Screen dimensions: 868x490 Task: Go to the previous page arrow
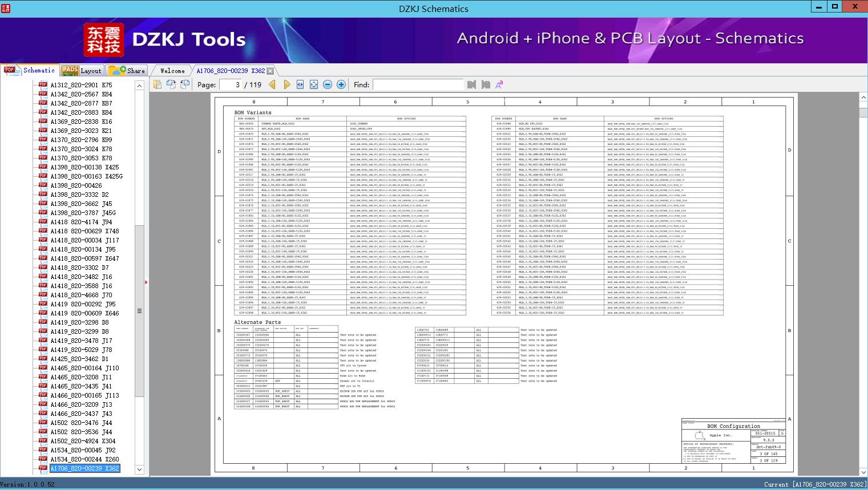pos(272,84)
